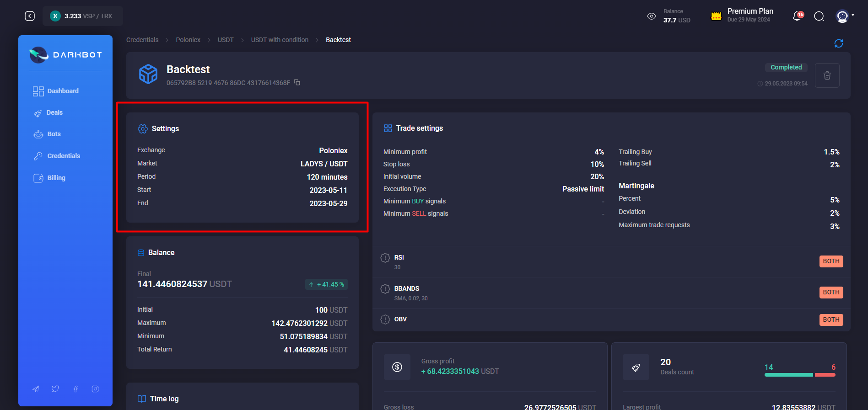Select gross profit + 68.4233351043 USDT

pos(460,371)
